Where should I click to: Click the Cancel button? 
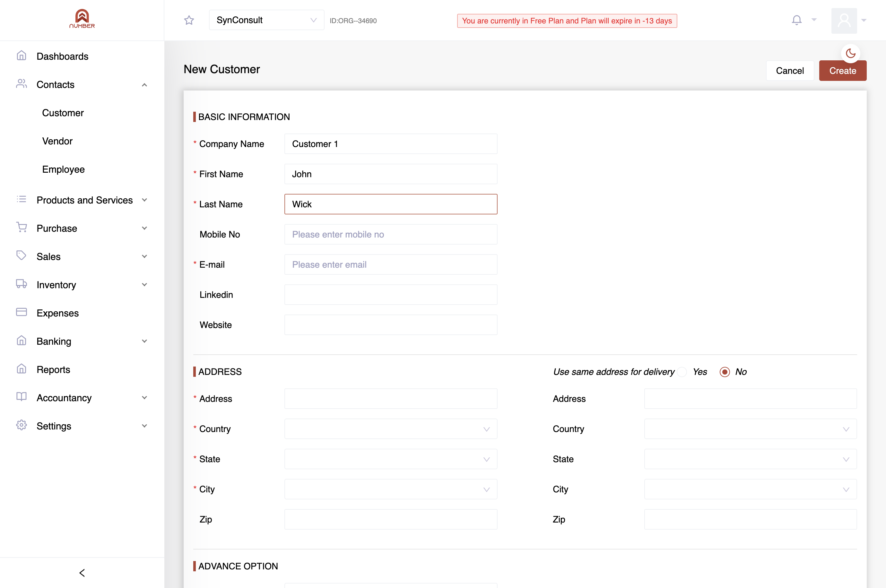(x=790, y=71)
